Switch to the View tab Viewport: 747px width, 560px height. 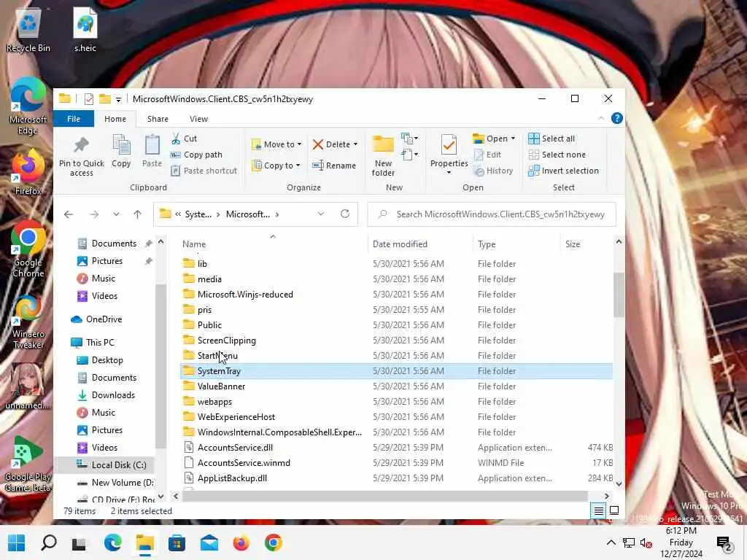[198, 119]
